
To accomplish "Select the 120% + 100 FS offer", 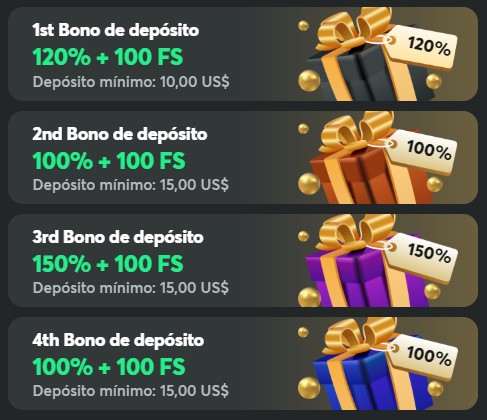I will point(108,57).
